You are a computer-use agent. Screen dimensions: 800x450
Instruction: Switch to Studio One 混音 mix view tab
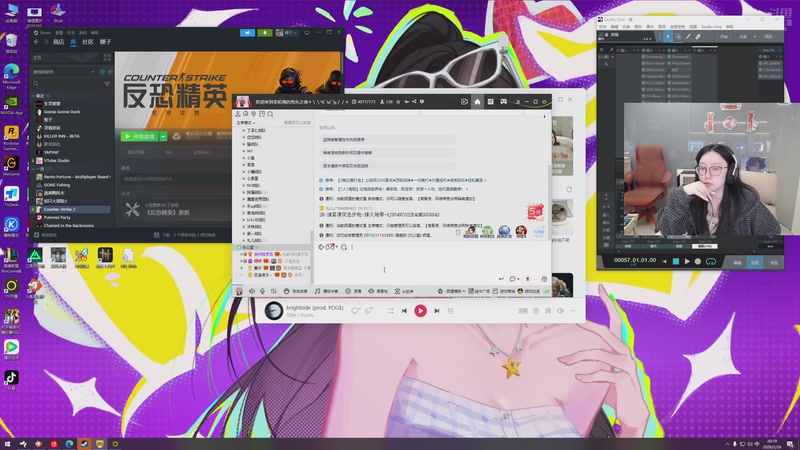(x=755, y=262)
